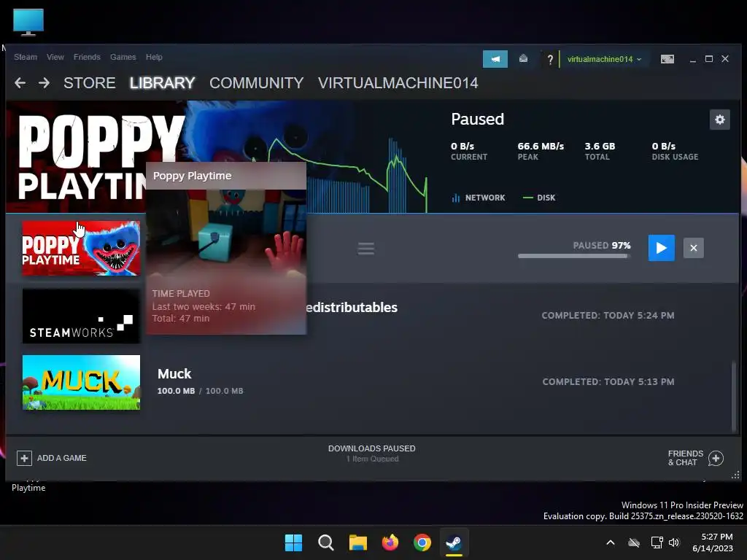The image size is (747, 560).
Task: Show hidden system tray icons
Action: click(x=611, y=542)
